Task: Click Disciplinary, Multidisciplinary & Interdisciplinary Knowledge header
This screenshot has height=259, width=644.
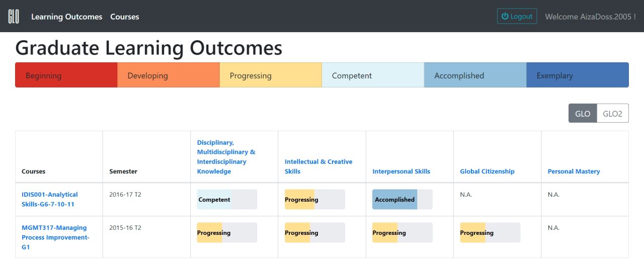Action: tap(226, 157)
